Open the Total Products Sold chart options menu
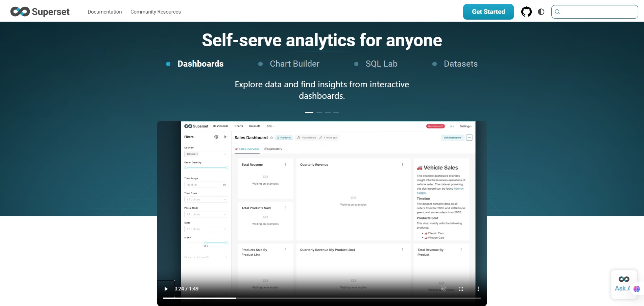 [285, 208]
